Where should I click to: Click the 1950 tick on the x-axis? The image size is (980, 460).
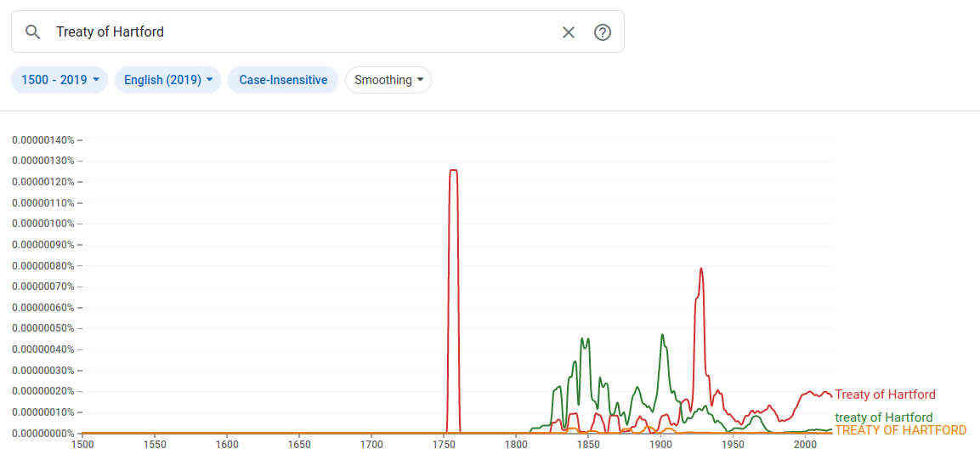pyautogui.click(x=733, y=444)
